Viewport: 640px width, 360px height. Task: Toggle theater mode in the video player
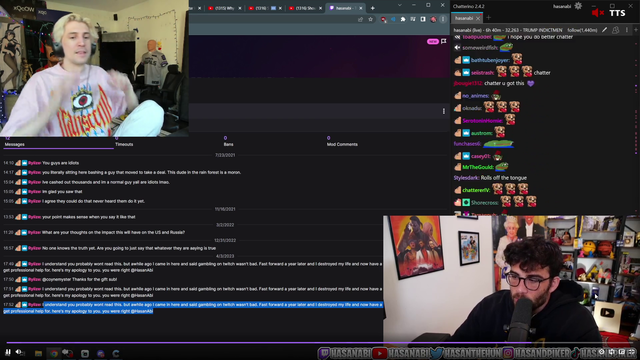[x=622, y=351]
